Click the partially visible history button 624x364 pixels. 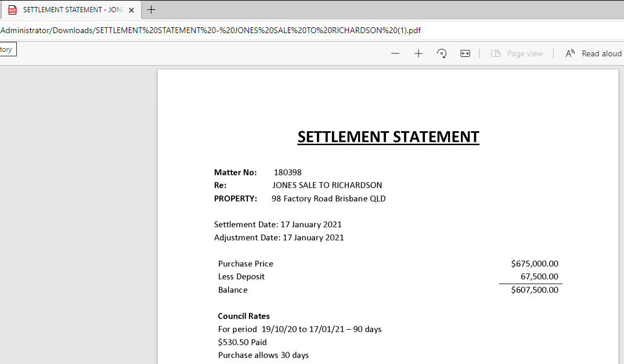coord(7,49)
